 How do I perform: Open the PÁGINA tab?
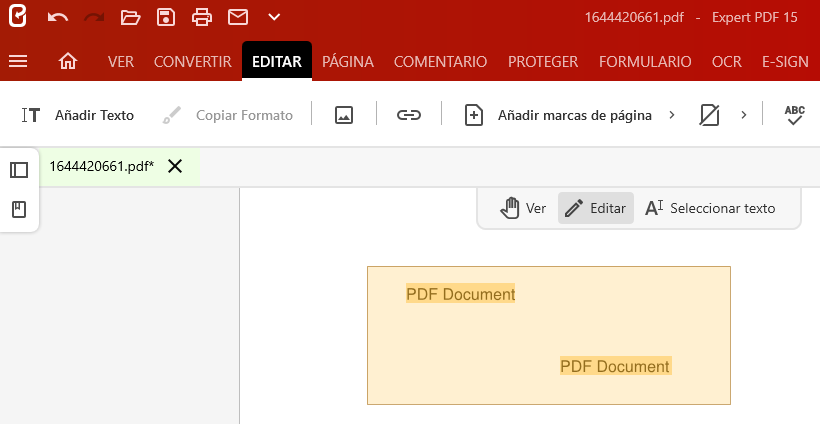coord(348,61)
